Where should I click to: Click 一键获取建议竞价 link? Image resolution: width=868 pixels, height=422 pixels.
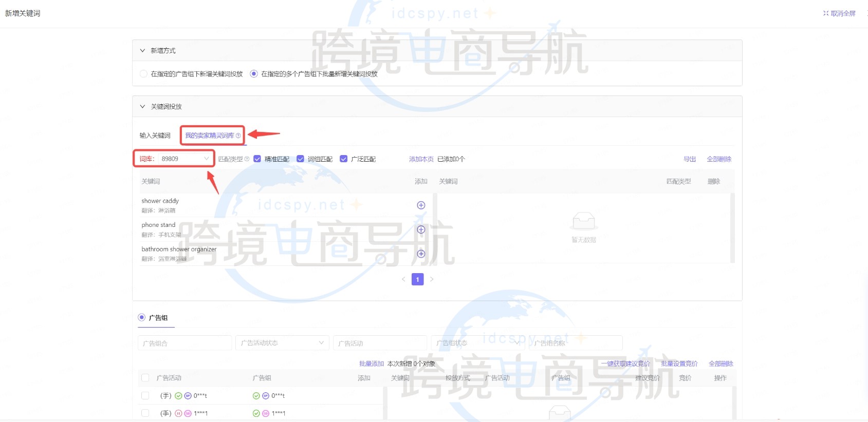[625, 363]
